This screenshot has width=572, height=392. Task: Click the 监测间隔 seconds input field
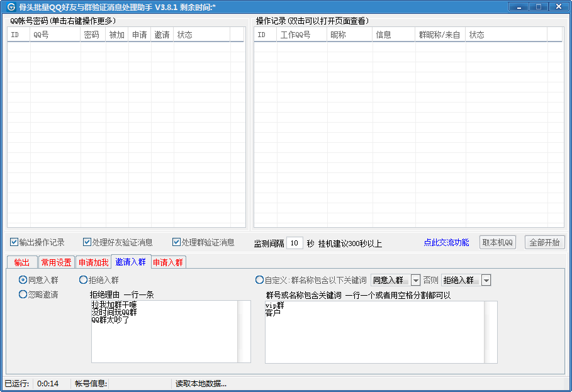[295, 243]
